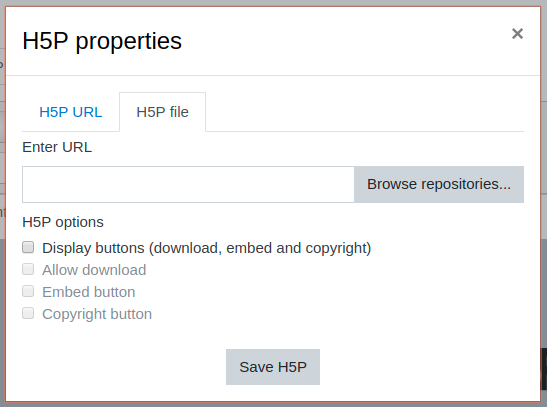Image resolution: width=547 pixels, height=407 pixels.
Task: Open Browse repositories file picker
Action: pos(439,184)
